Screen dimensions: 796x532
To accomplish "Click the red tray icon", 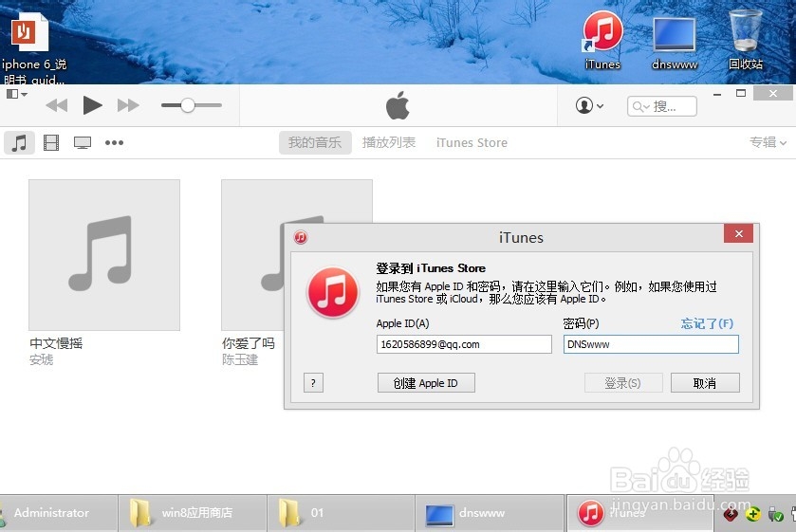I will coord(731,515).
